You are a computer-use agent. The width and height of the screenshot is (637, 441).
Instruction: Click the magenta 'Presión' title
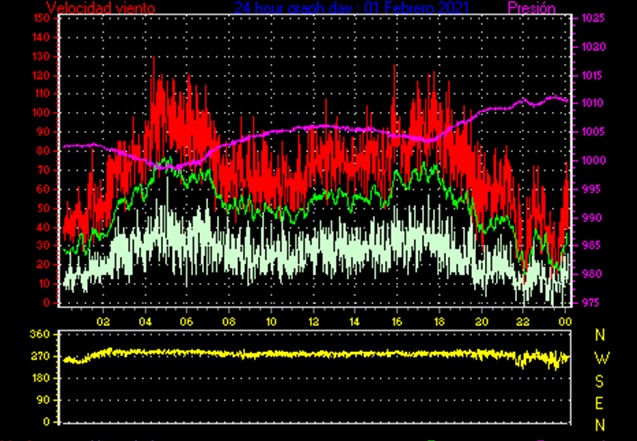(531, 8)
